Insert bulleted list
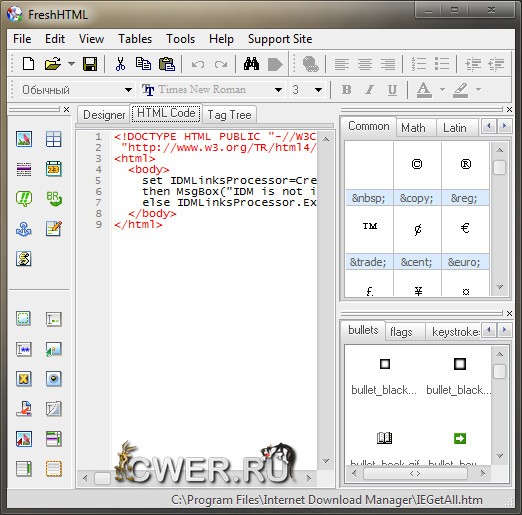The image size is (522, 515). pyautogui.click(x=442, y=64)
